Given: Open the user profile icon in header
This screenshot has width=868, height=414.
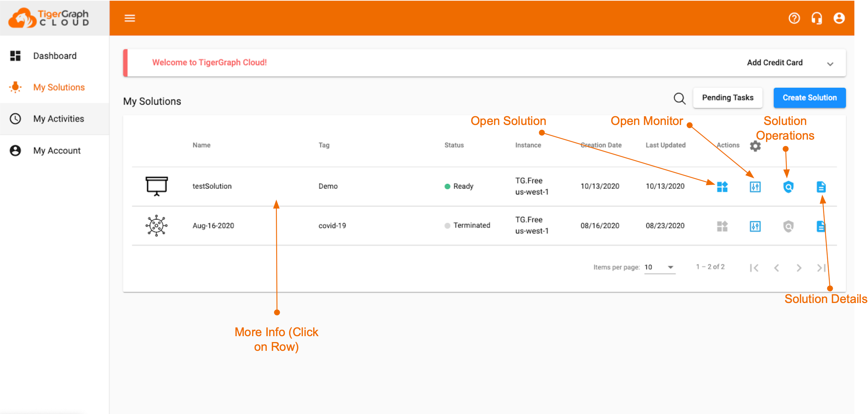Looking at the screenshot, I should pos(839,18).
